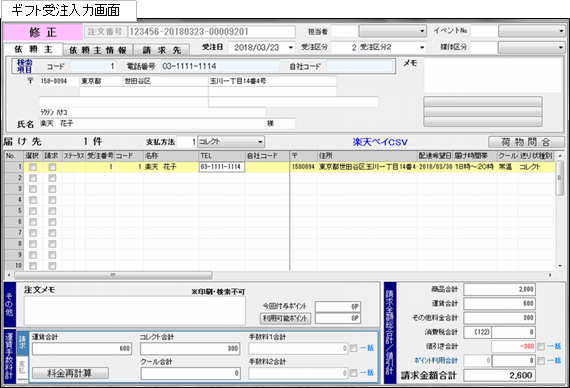Click the 値引き合計 field showing -300
The image size is (570, 388).
513,346
